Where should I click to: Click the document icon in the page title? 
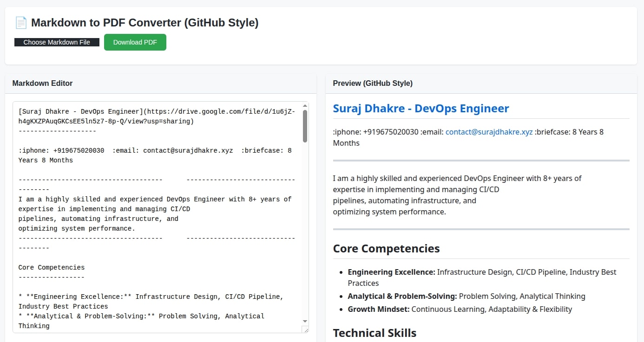[21, 23]
